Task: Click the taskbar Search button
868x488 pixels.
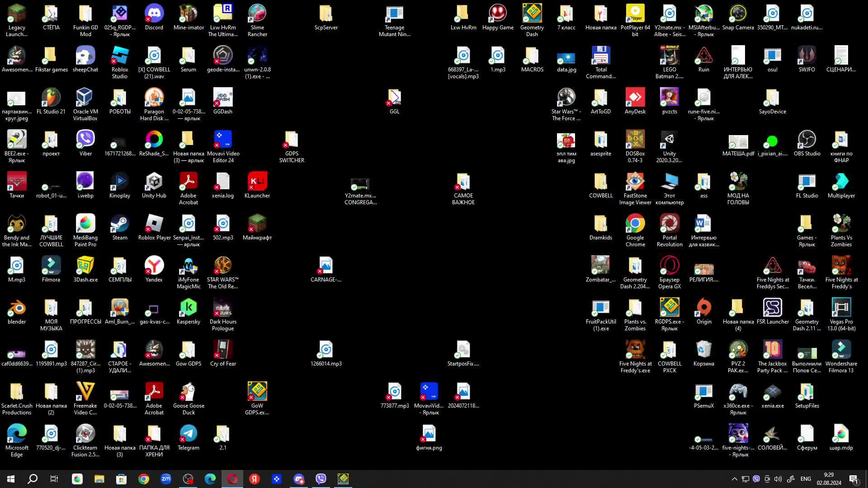Action: pos(33,479)
